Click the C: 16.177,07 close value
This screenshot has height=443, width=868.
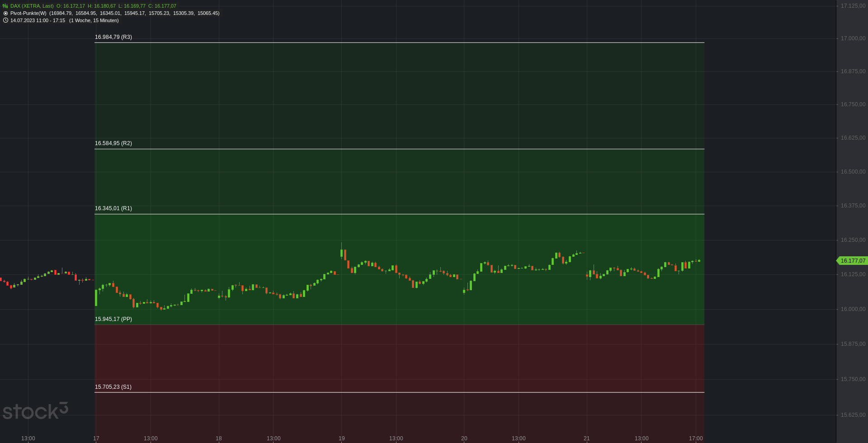(162, 6)
